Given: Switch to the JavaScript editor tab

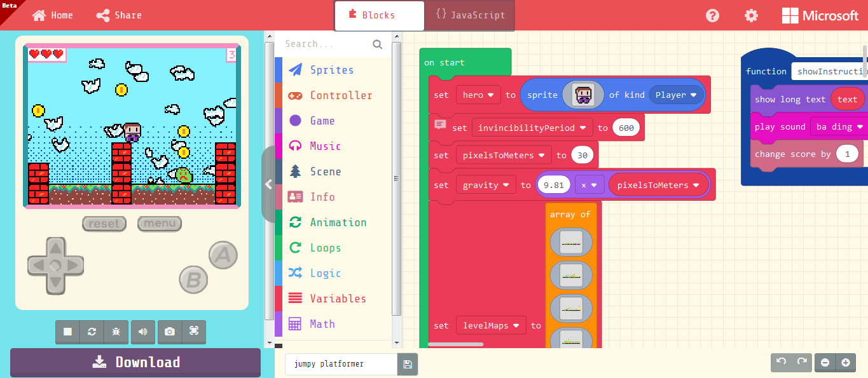Looking at the screenshot, I should pos(469,15).
